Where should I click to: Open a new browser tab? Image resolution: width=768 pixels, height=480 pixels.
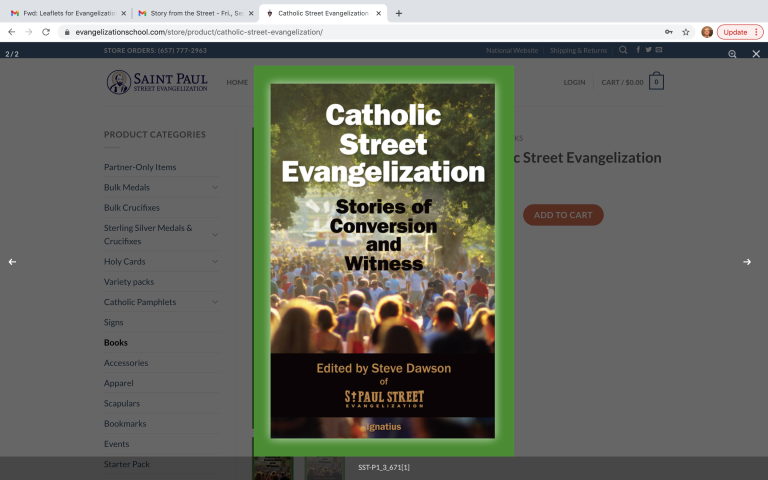point(399,13)
